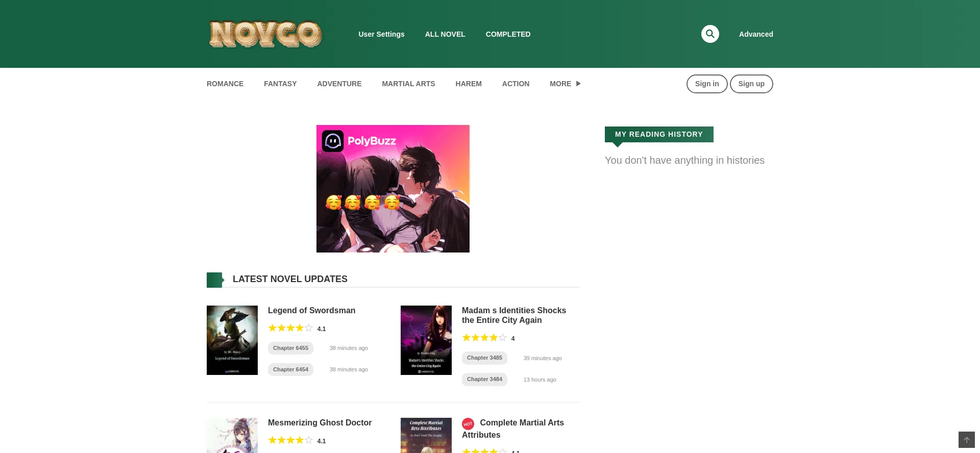The height and width of the screenshot is (453, 980).
Task: Click the NOVGO logo
Action: (x=265, y=34)
